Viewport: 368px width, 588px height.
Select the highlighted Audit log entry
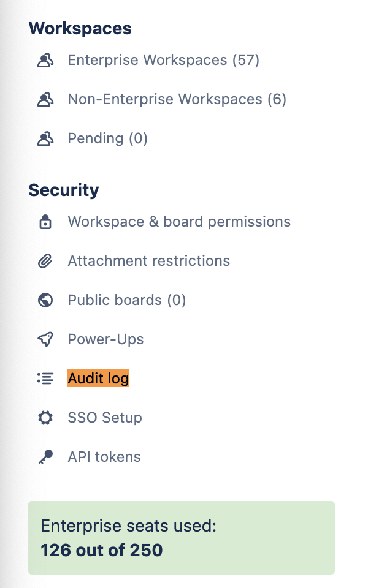(x=98, y=379)
